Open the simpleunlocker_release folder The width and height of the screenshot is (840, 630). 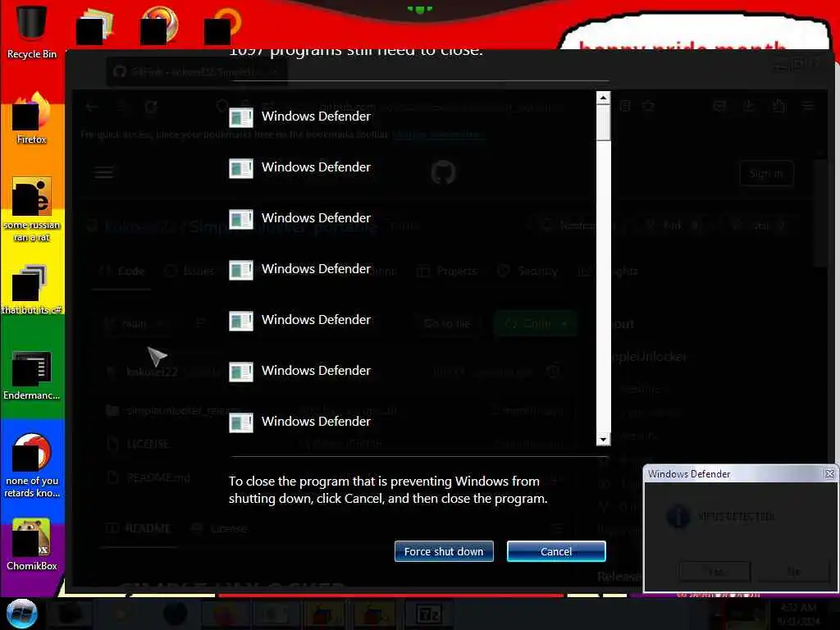183,410
